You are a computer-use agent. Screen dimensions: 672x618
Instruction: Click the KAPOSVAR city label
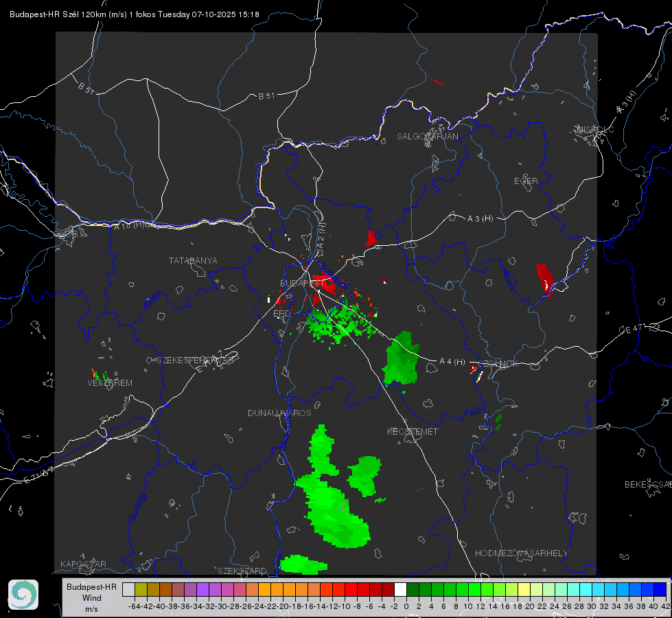83,564
